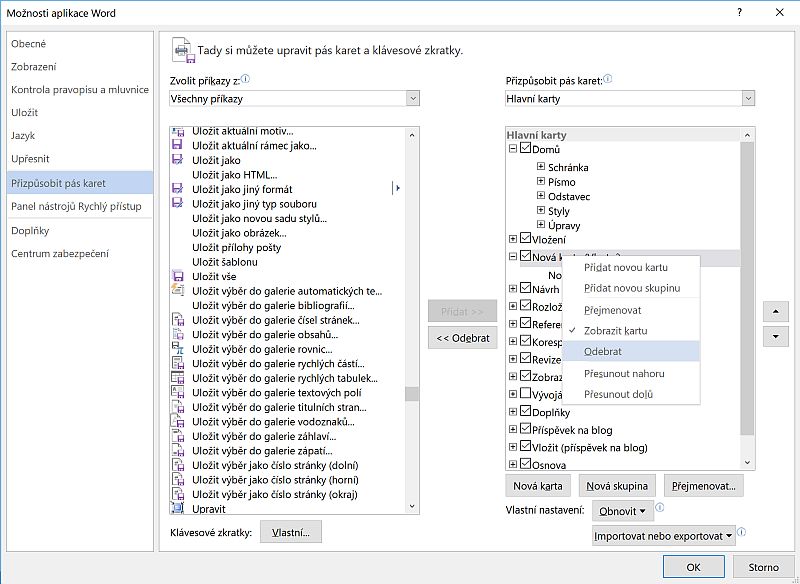
Task: Toggle the Nová karta custom tab checkbox
Action: (526, 256)
